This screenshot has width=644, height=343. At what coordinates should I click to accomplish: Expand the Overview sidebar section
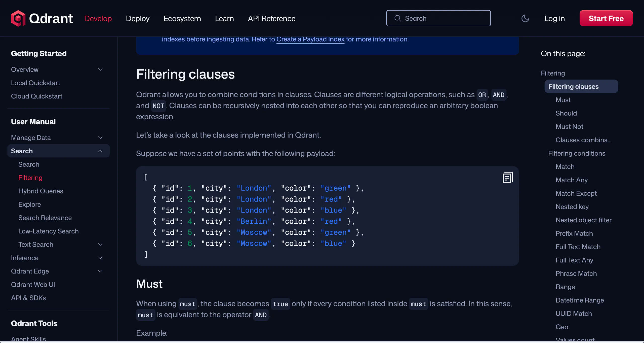100,70
